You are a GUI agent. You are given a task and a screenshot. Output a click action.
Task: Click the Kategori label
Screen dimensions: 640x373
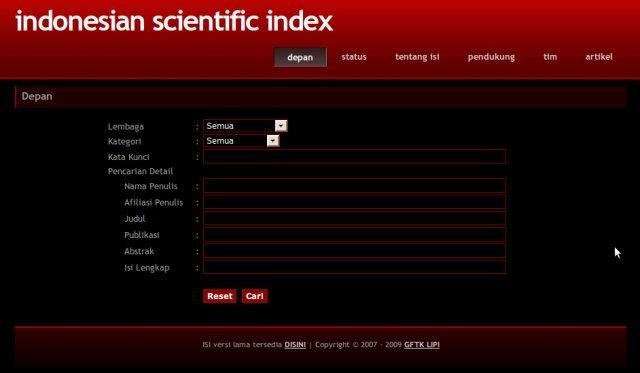[124, 142]
